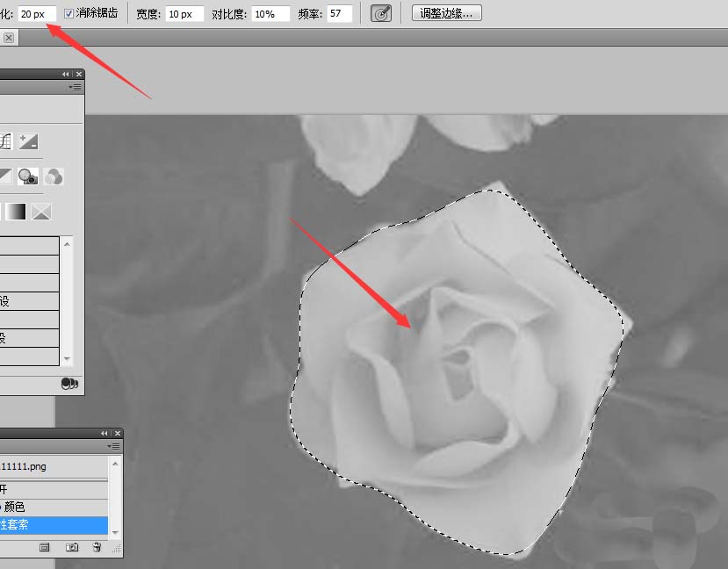Click the 调整边缘... button

447,13
